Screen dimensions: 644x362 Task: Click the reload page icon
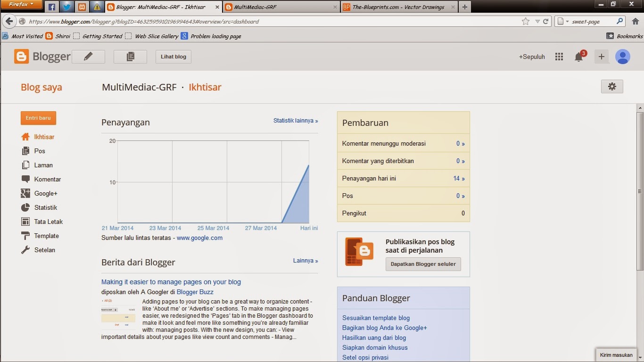546,21
